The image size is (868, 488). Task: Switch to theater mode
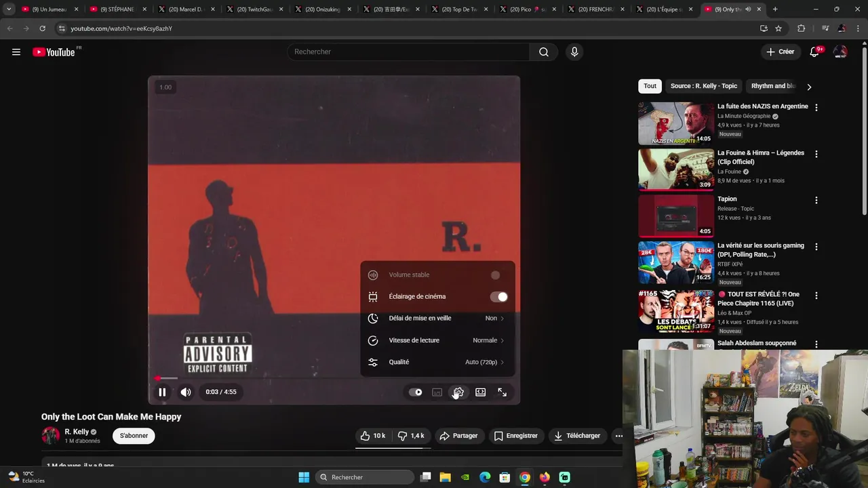click(x=481, y=392)
